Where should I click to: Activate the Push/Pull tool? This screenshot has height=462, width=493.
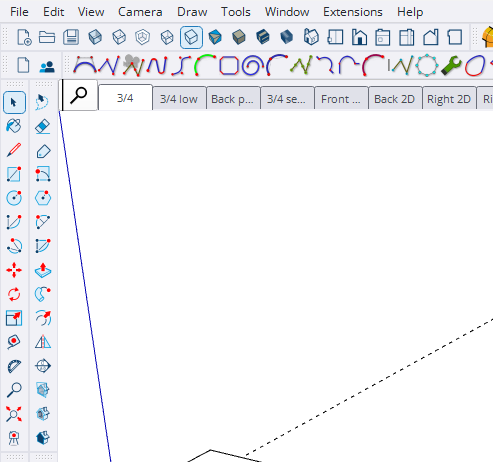43,270
